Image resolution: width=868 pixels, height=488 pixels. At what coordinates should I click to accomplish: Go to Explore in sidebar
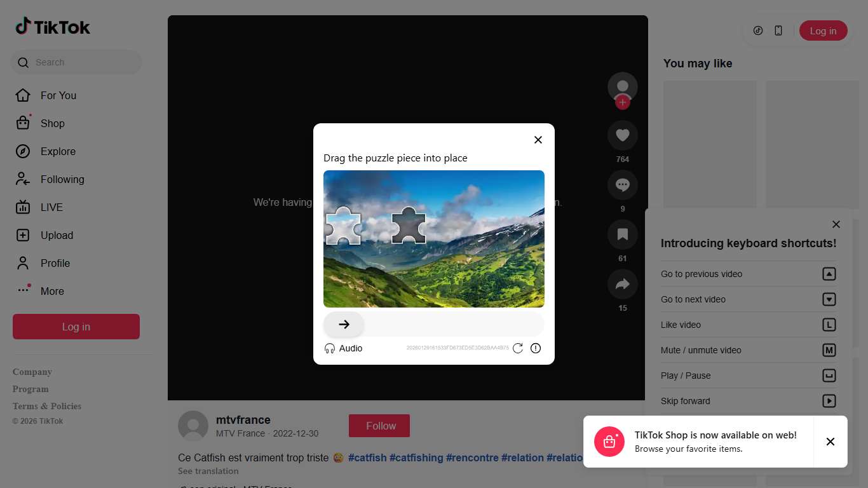[58, 151]
